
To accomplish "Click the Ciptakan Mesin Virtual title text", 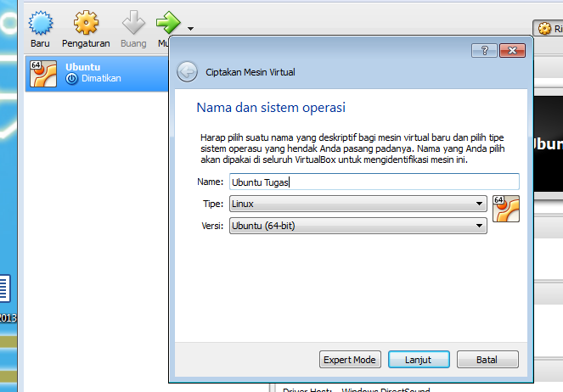I will pos(251,72).
